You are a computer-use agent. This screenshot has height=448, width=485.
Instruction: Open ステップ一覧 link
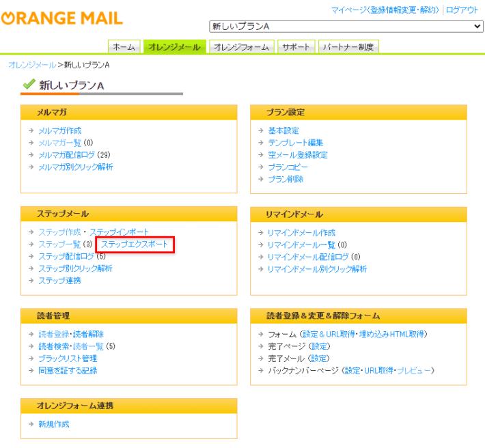point(59,244)
